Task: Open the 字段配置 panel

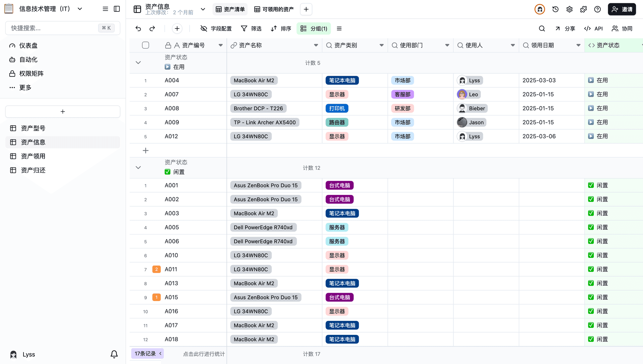Action: pos(216,28)
